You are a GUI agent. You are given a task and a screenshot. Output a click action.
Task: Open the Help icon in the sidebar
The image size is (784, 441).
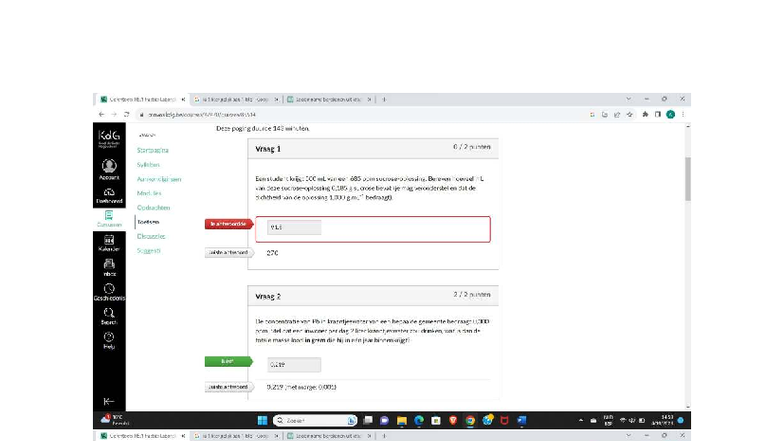click(x=109, y=340)
